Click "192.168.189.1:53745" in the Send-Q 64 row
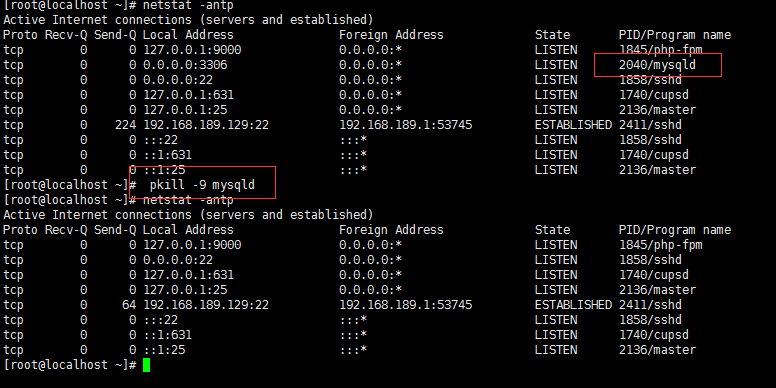Screen dimensions: 776x388 [x=405, y=305]
